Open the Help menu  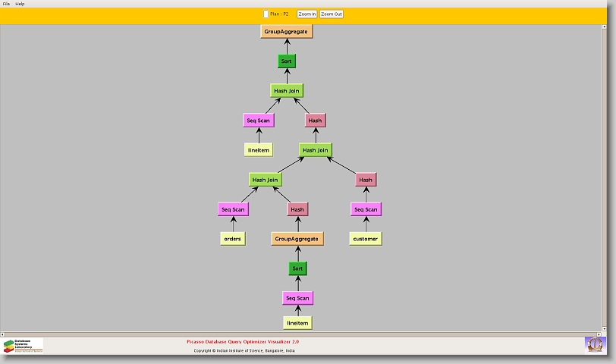20,4
